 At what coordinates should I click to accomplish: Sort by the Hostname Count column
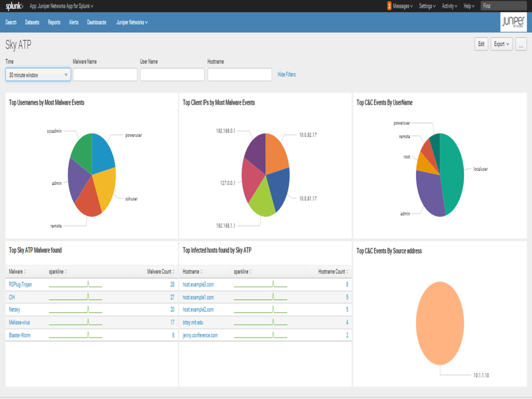coord(333,271)
